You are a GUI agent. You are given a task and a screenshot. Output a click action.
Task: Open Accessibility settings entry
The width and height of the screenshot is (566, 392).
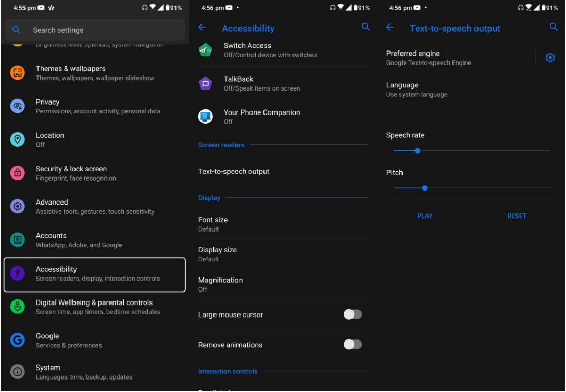pos(95,274)
